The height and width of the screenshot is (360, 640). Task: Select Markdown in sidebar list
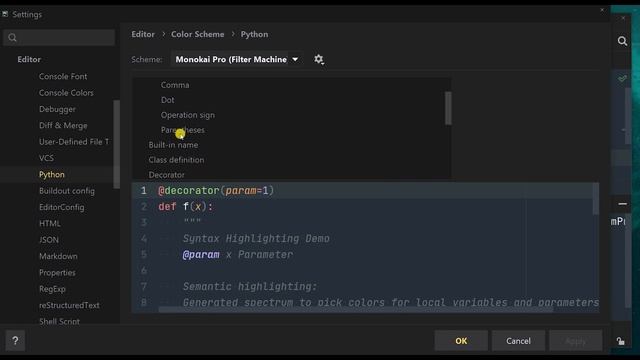(x=58, y=256)
